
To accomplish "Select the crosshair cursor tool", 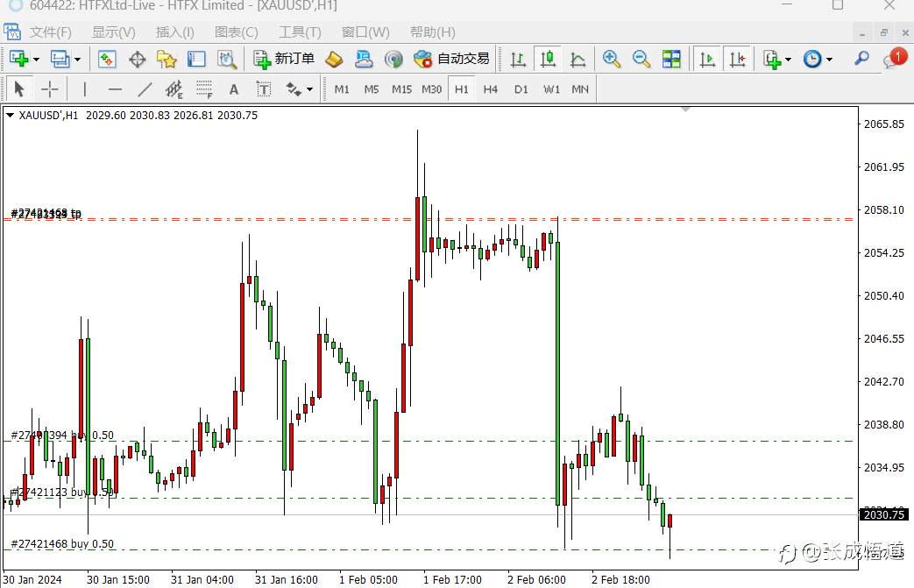I will point(50,89).
